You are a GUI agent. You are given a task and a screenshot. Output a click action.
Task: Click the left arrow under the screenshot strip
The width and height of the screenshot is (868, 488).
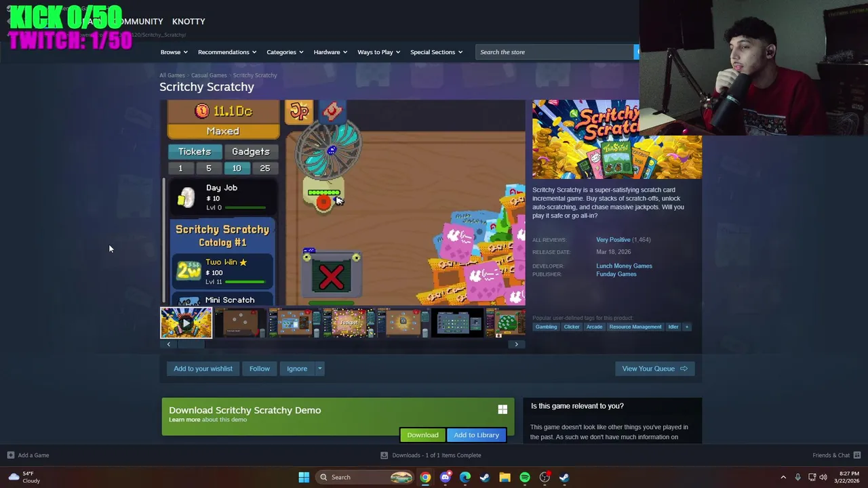coord(169,344)
